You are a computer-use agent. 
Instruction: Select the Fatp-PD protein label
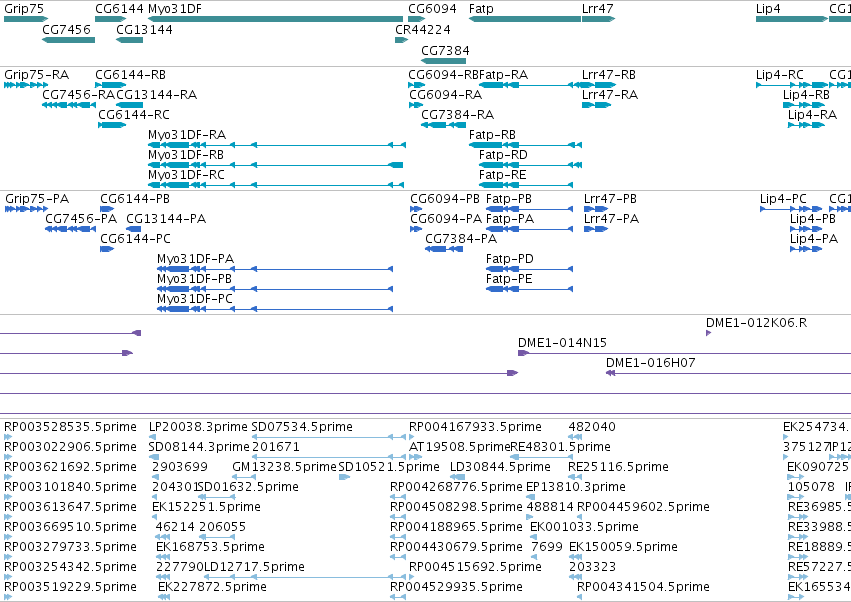(510, 259)
